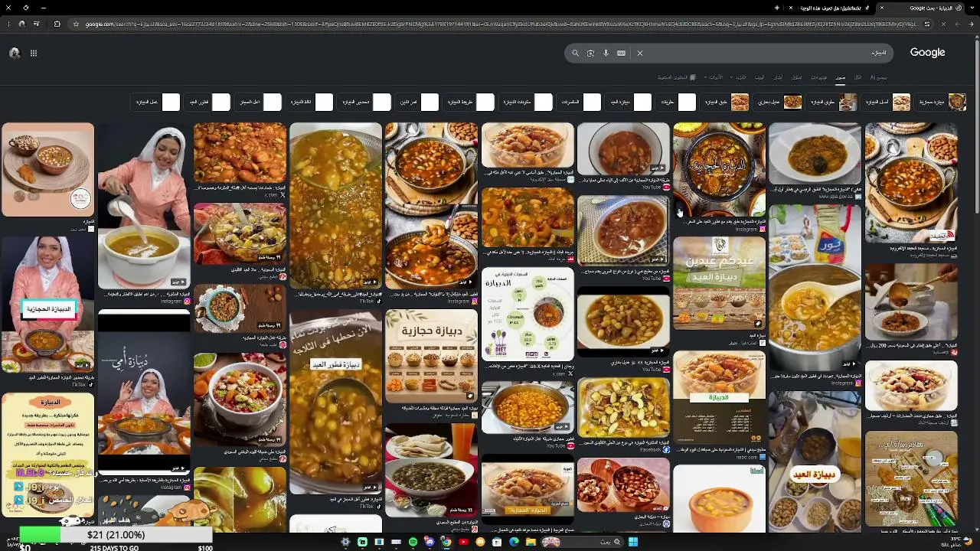
Task: Switch to the فيديوهات (Videos) tab
Action: [x=818, y=77]
